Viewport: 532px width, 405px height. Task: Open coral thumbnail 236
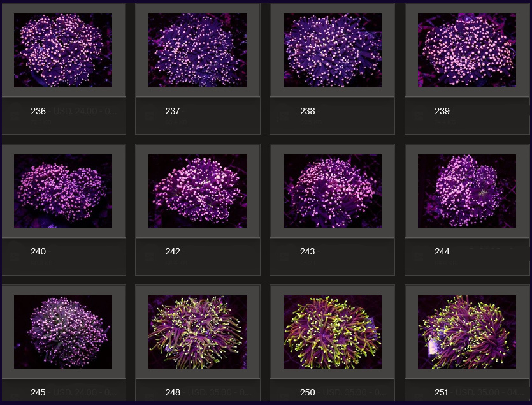(63, 50)
